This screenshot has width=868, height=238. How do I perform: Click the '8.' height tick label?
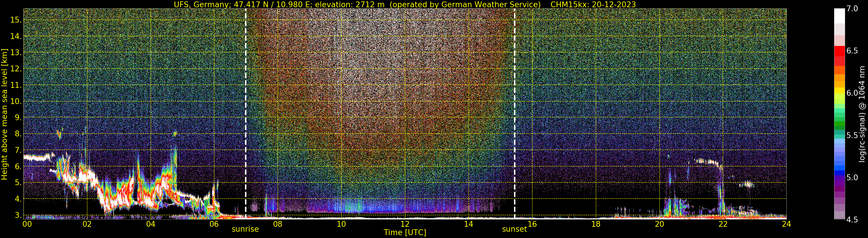pos(18,134)
